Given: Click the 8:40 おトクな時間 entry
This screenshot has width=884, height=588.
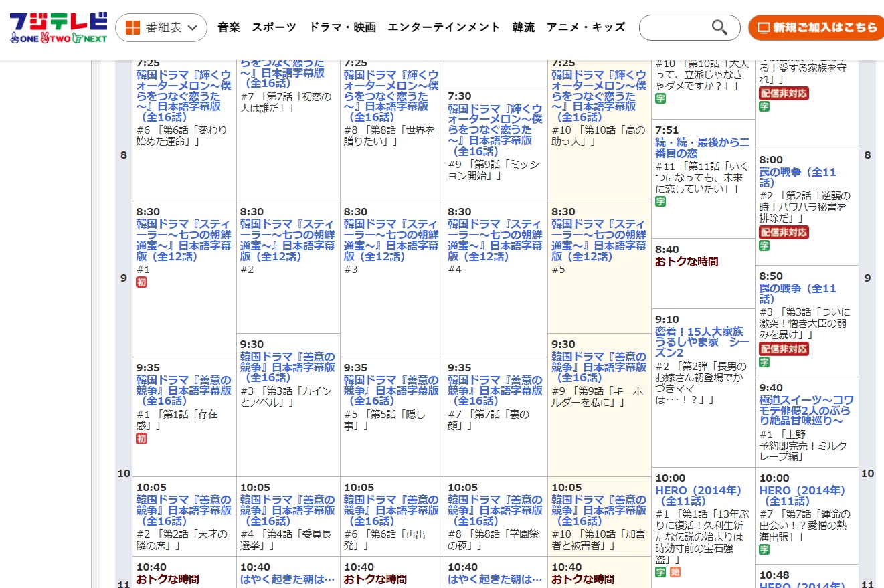Looking at the screenshot, I should 686,262.
